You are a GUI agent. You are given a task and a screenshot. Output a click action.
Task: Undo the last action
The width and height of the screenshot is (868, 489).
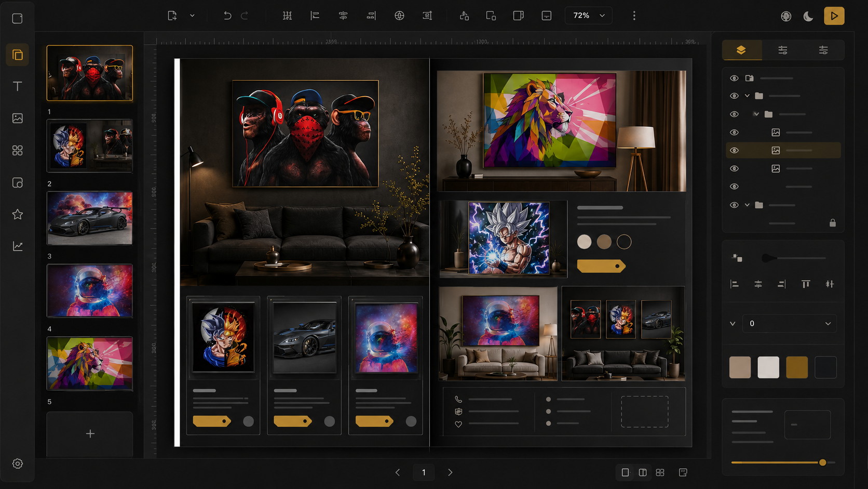[227, 16]
